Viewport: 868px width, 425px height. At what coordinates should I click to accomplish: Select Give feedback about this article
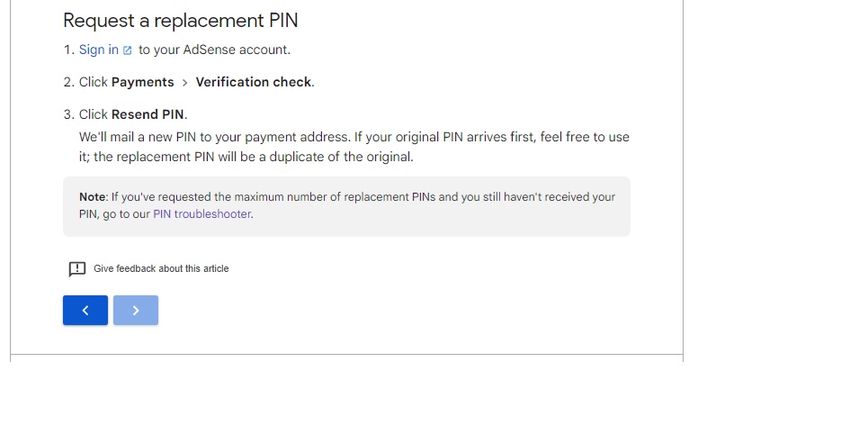[x=161, y=268]
